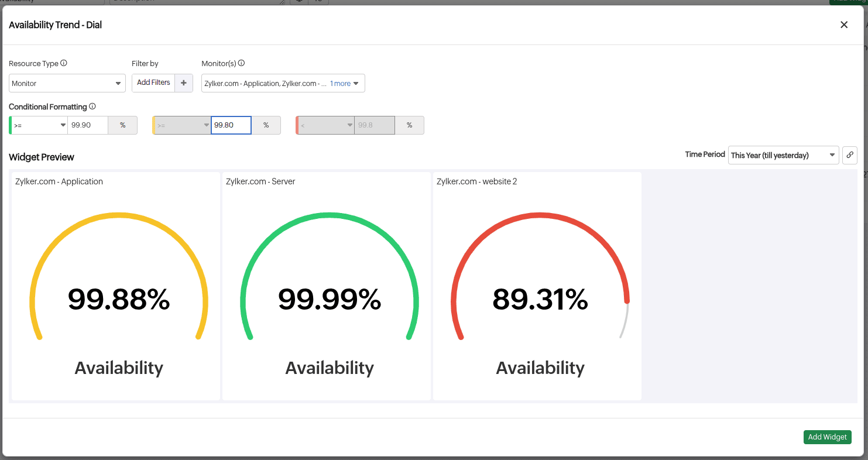
Task: Click the yellow threshold field showing 99.80
Action: (231, 125)
